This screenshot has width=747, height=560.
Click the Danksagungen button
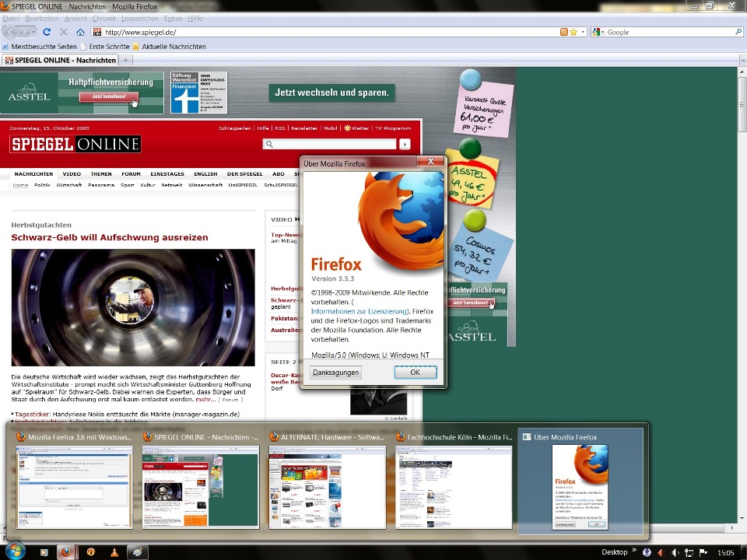point(336,372)
